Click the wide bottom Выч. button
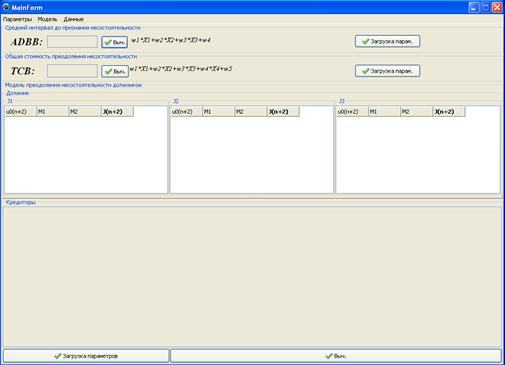The width and height of the screenshot is (505, 365). coord(336,356)
